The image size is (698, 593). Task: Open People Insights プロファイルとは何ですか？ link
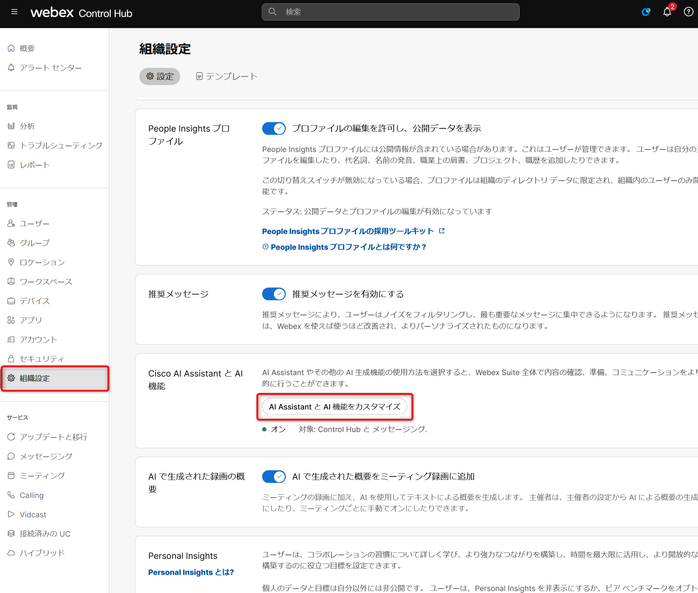tap(344, 247)
